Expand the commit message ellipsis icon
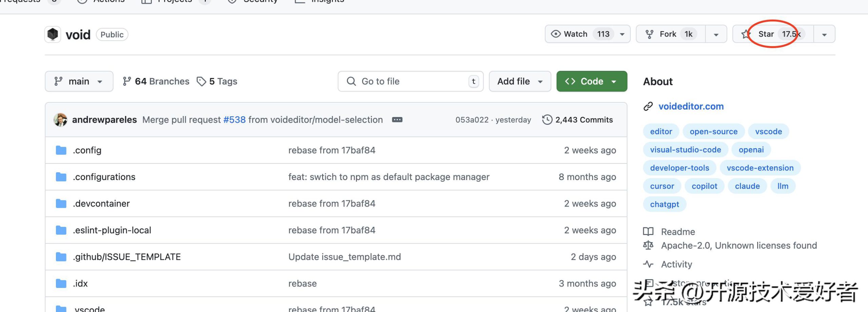This screenshot has height=312, width=868. point(397,120)
